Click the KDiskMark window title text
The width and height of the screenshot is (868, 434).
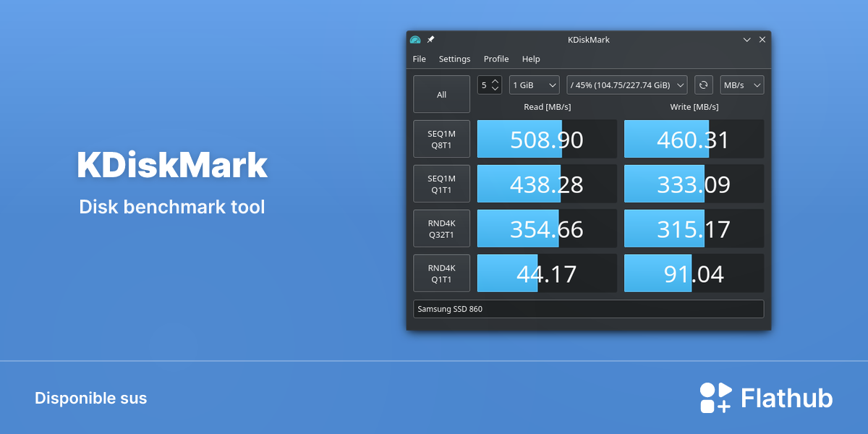coord(589,40)
